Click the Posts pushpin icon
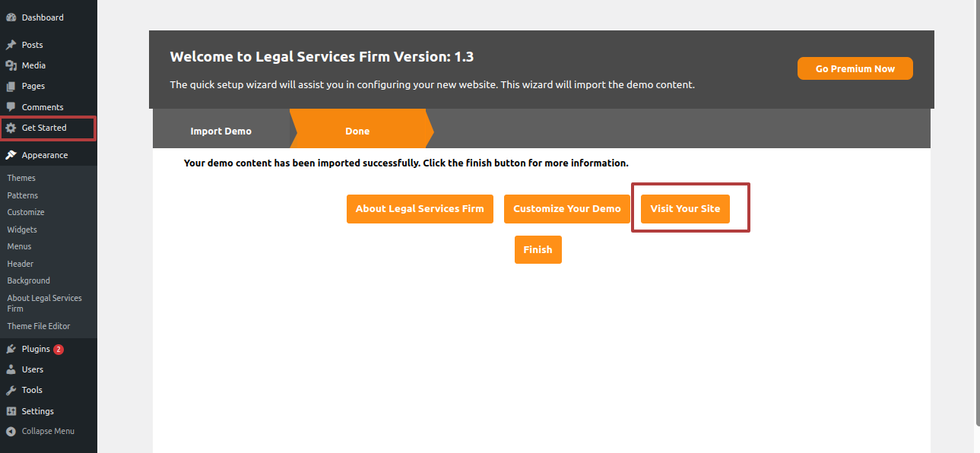This screenshot has width=980, height=453. click(11, 45)
